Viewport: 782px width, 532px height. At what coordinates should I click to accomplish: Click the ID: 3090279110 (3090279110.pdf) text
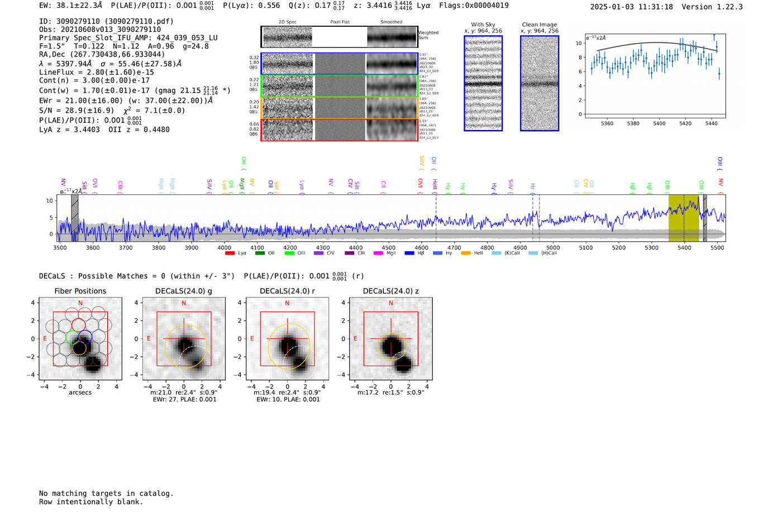(106, 21)
